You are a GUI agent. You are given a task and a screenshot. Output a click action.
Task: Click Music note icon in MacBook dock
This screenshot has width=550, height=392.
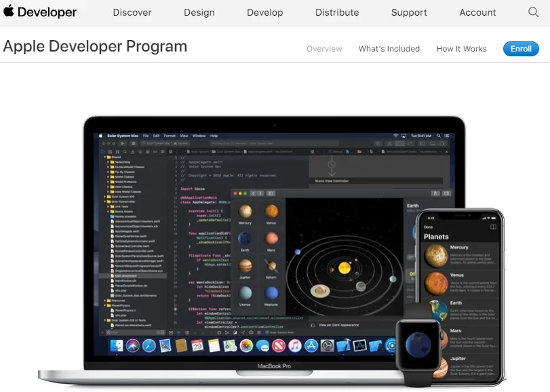(295, 346)
